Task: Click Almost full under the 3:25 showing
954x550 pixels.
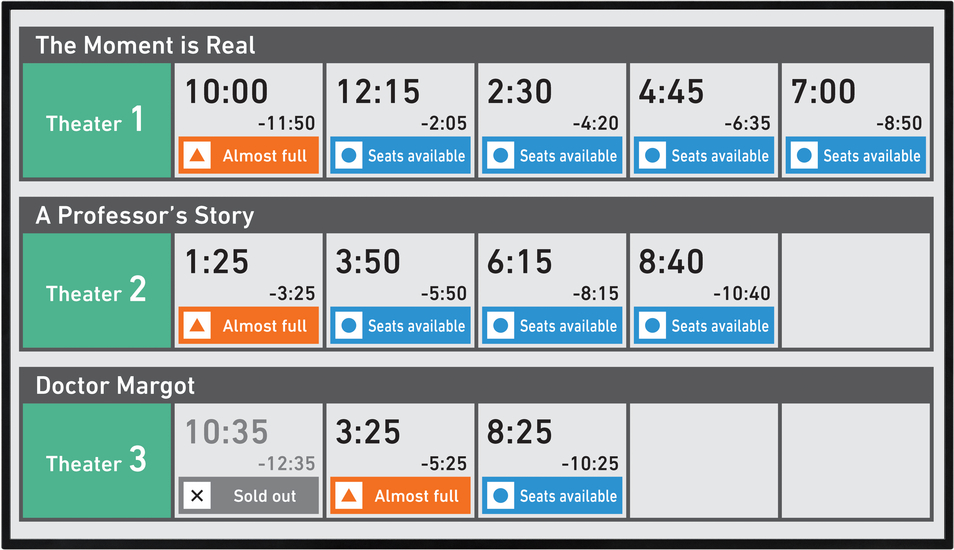Action: [x=417, y=496]
